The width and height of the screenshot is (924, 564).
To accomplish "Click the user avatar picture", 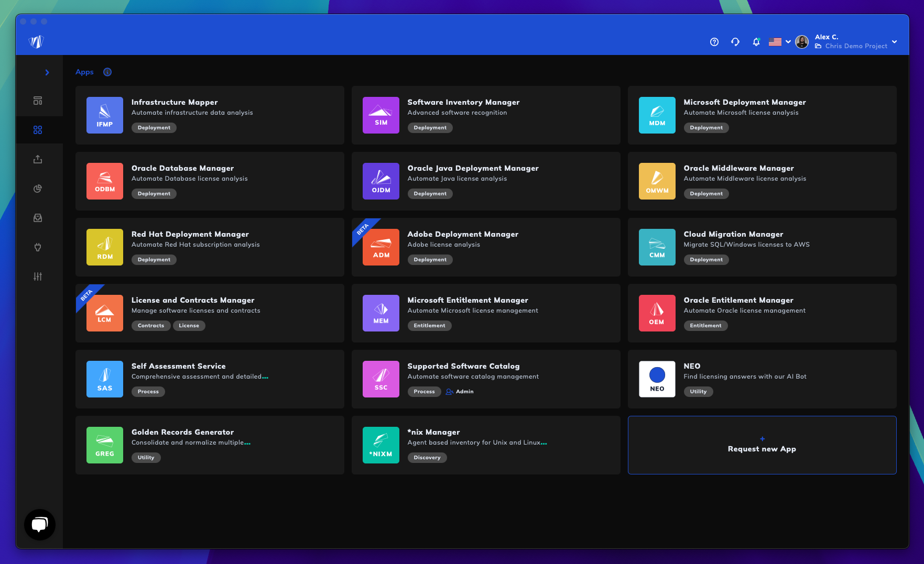I will [x=802, y=42].
